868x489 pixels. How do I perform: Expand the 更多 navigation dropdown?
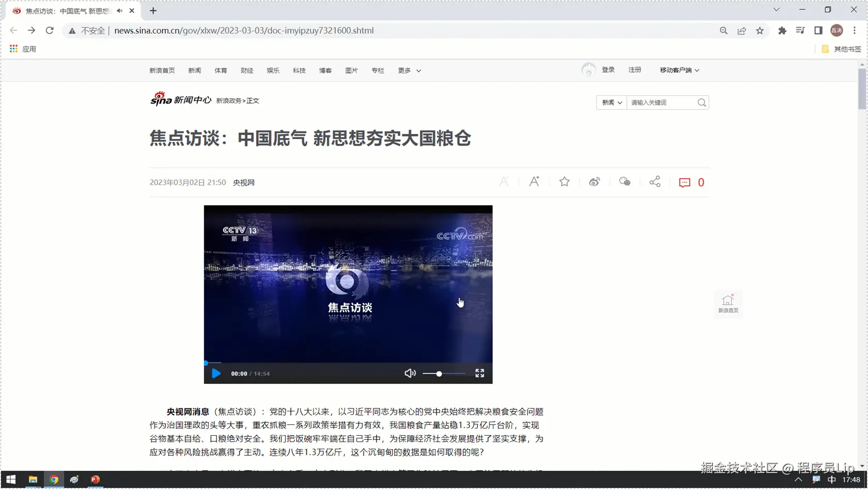pos(409,70)
